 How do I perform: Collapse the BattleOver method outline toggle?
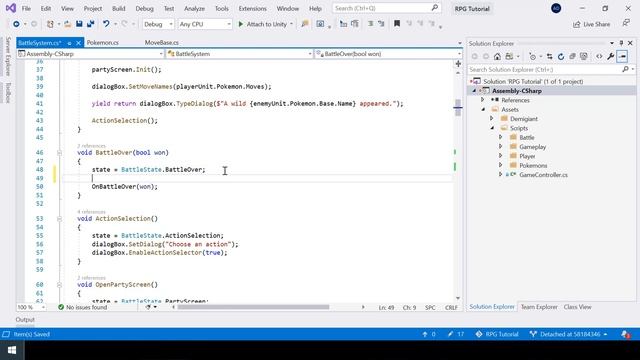[59, 153]
